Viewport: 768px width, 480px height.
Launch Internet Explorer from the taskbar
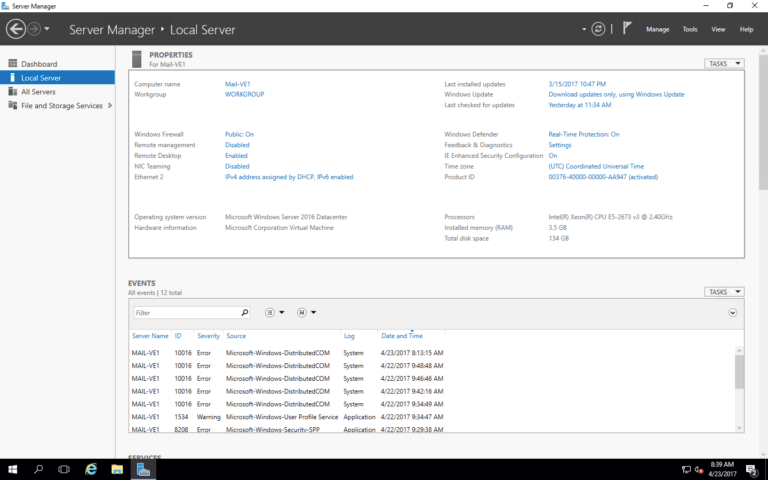point(91,469)
